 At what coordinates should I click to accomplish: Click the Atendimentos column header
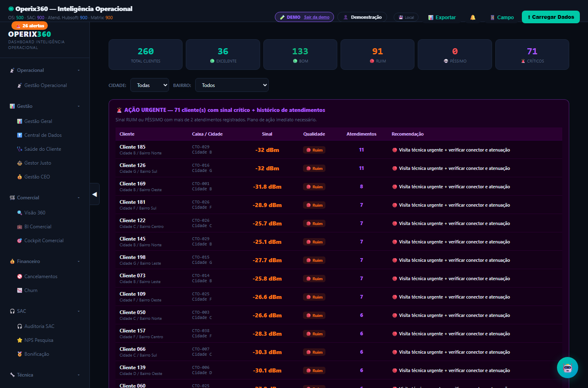click(361, 134)
